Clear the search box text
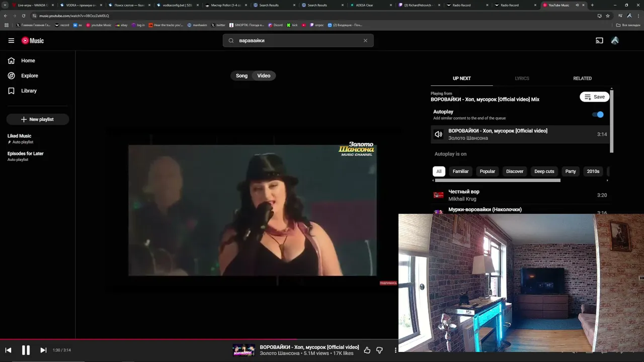Screen dimensions: 644x362 [x=365, y=41]
